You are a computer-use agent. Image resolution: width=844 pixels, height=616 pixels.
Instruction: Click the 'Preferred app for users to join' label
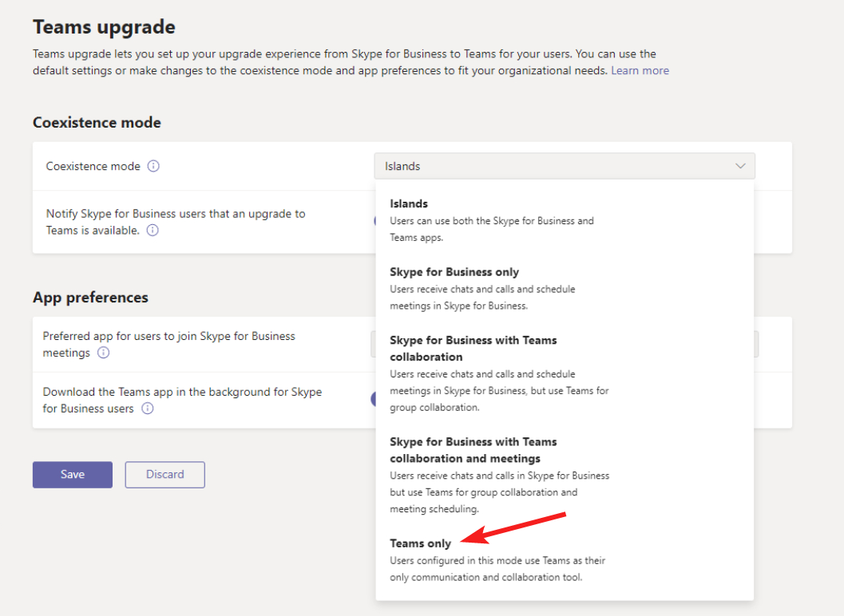169,345
